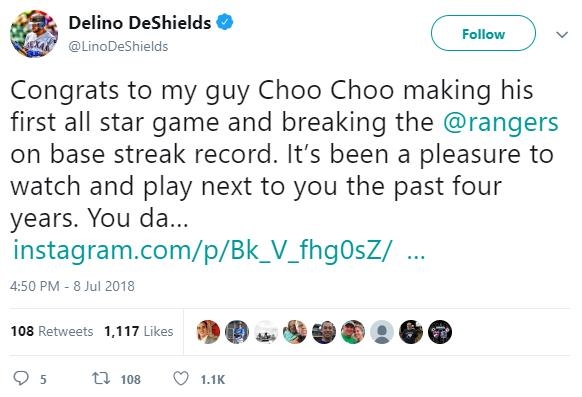The height and width of the screenshot is (397, 582).
Task: Open the 4:50 PM - 8 Jul 2018 timestamp
Action: [72, 286]
